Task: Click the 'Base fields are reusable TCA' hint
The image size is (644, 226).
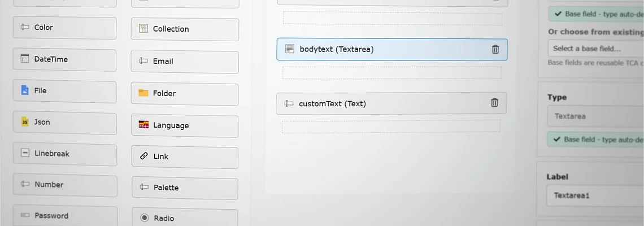Action: (595, 63)
